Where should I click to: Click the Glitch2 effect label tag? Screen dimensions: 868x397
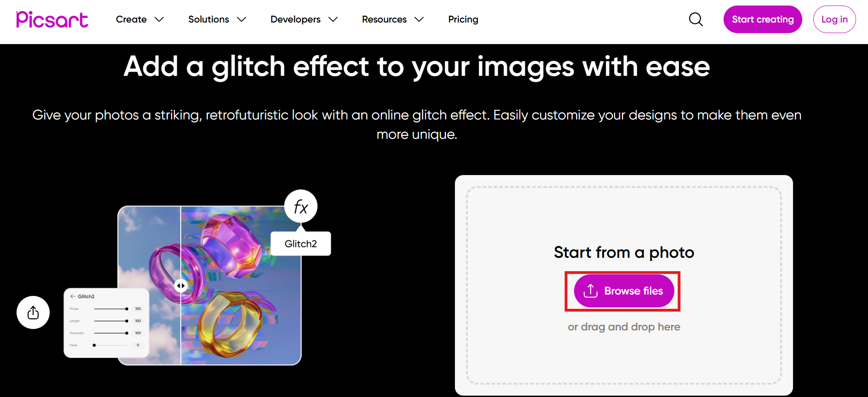coord(301,244)
